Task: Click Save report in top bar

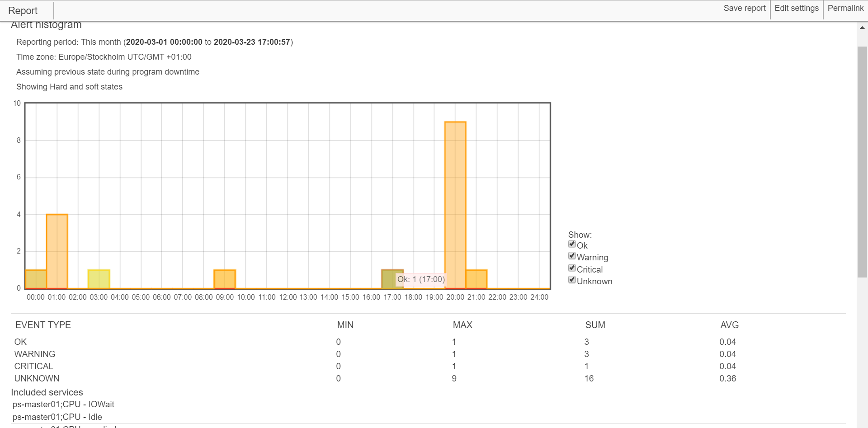Action: coord(744,8)
